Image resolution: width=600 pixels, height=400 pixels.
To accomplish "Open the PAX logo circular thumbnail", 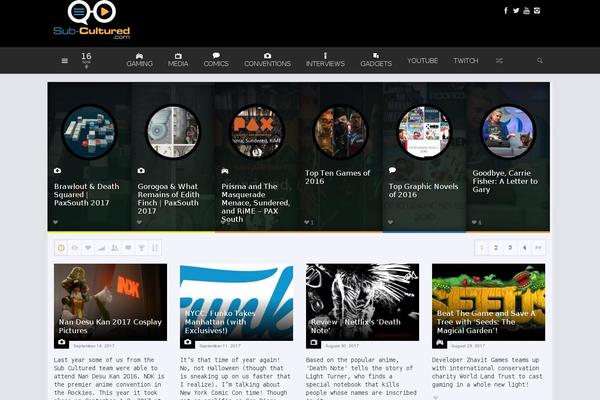I will pyautogui.click(x=257, y=132).
